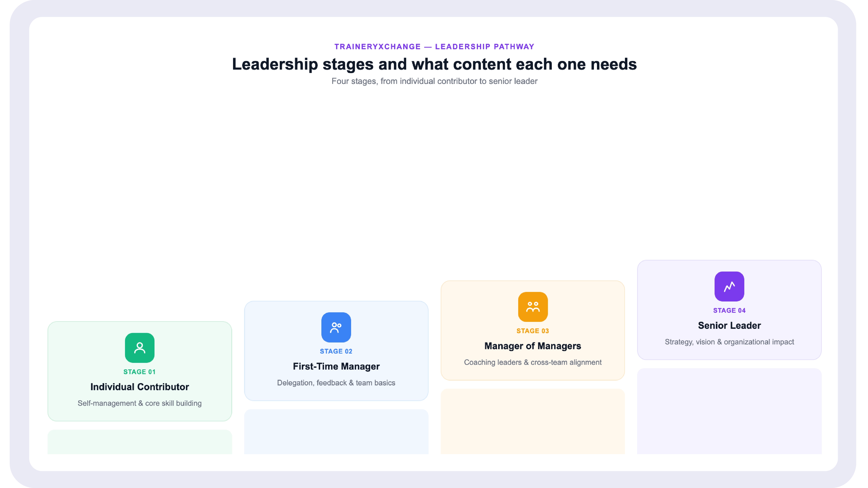This screenshot has height=488, width=868.
Task: Open the green content panel below Stage 01
Action: 140,442
